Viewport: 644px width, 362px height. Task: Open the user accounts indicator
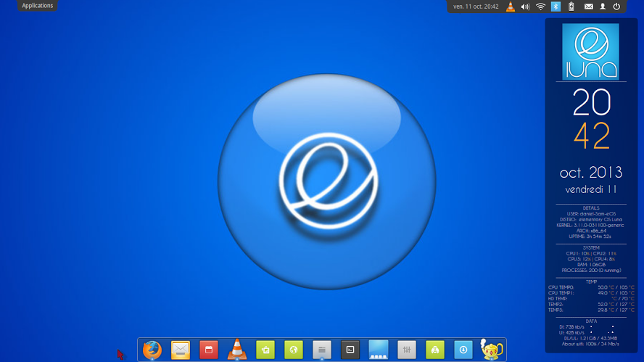[603, 7]
